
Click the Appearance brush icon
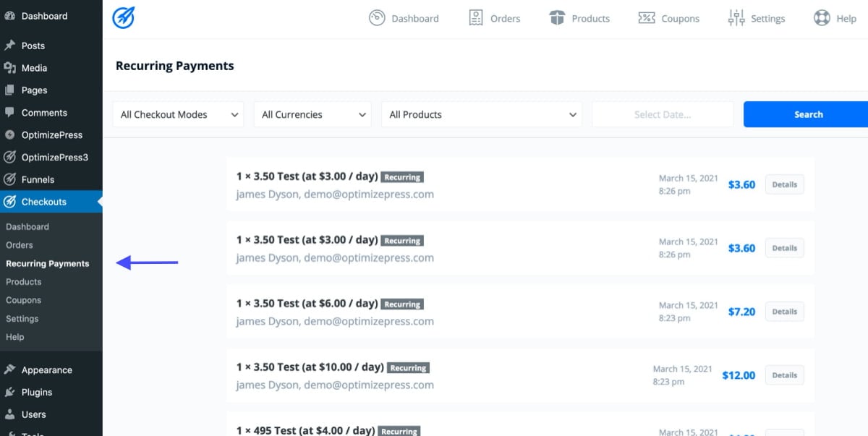pyautogui.click(x=9, y=370)
